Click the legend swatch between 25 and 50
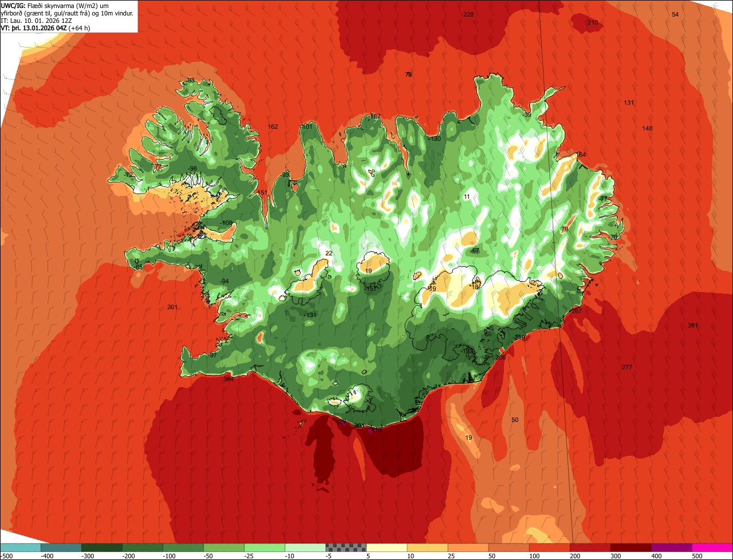 pyautogui.click(x=468, y=547)
